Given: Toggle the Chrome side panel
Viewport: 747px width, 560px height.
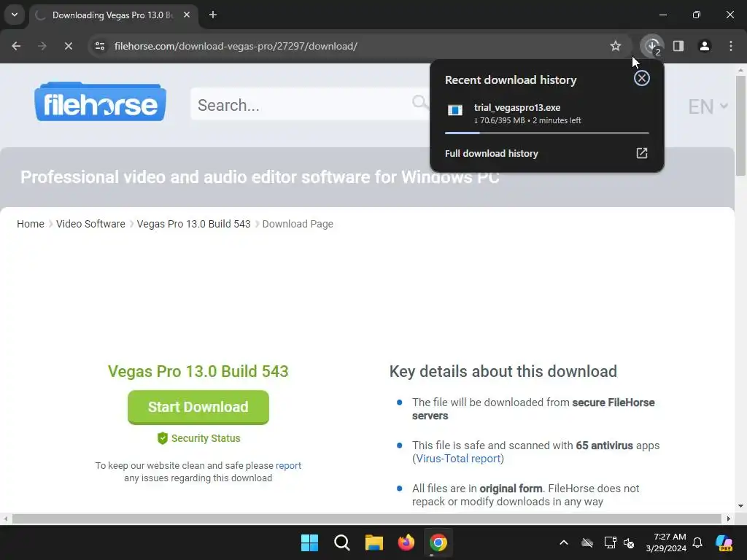Looking at the screenshot, I should (678, 46).
